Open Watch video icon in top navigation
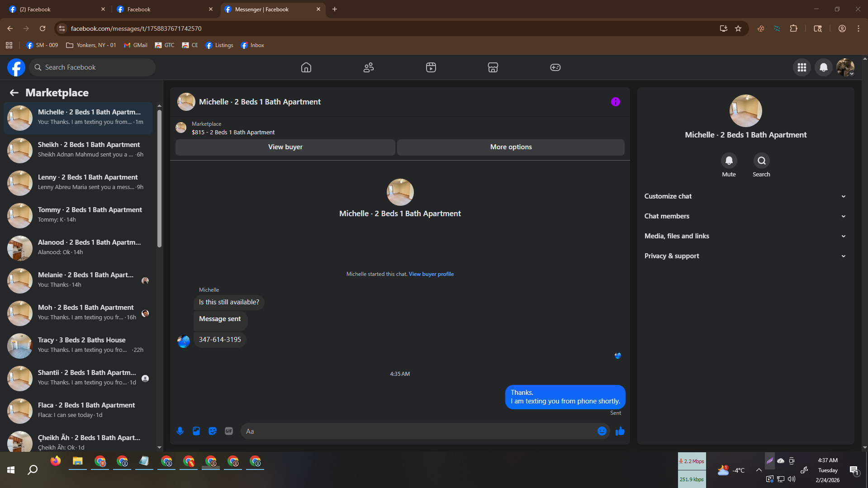The height and width of the screenshot is (488, 868). tap(431, 67)
